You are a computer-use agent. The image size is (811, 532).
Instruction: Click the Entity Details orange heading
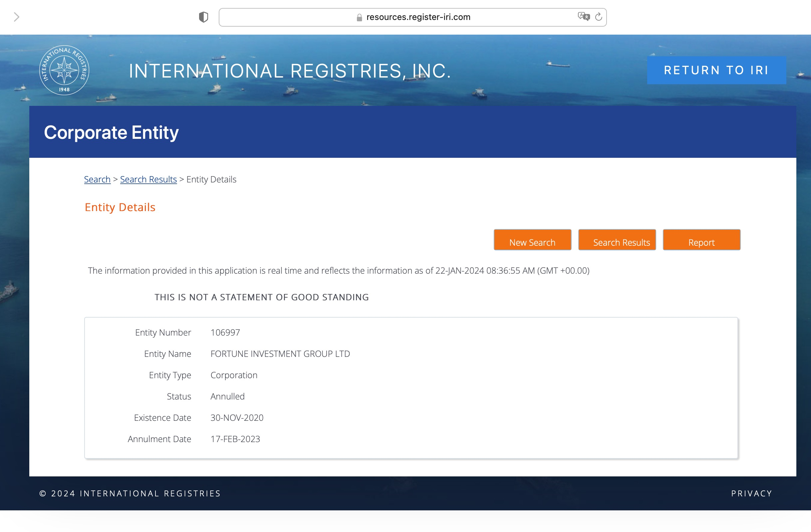click(x=120, y=207)
